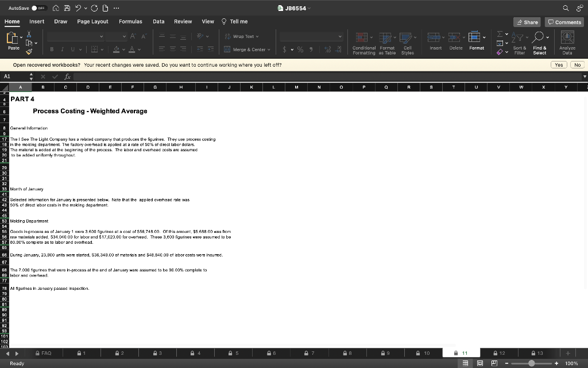Toggle Wrap Text
588x368 pixels.
242,36
